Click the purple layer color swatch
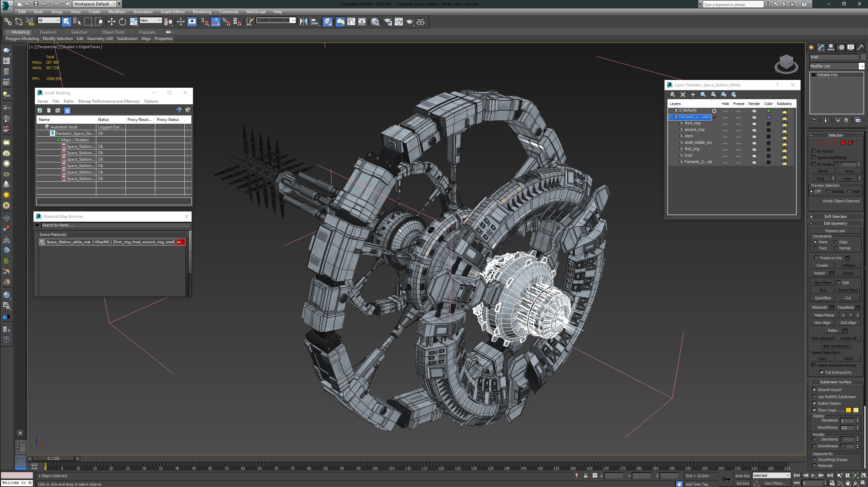The height and width of the screenshot is (487, 868). coord(769,117)
